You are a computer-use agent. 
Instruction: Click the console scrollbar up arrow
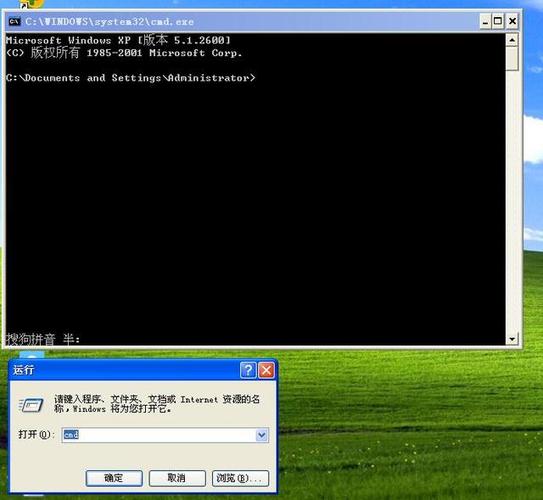click(x=512, y=40)
